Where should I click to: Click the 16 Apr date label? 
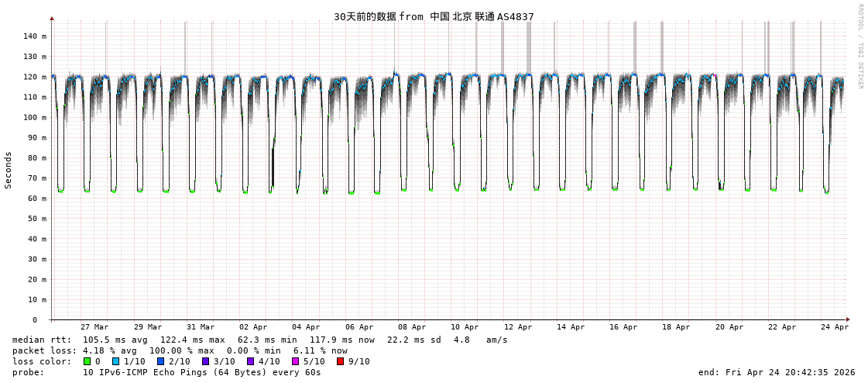[623, 327]
